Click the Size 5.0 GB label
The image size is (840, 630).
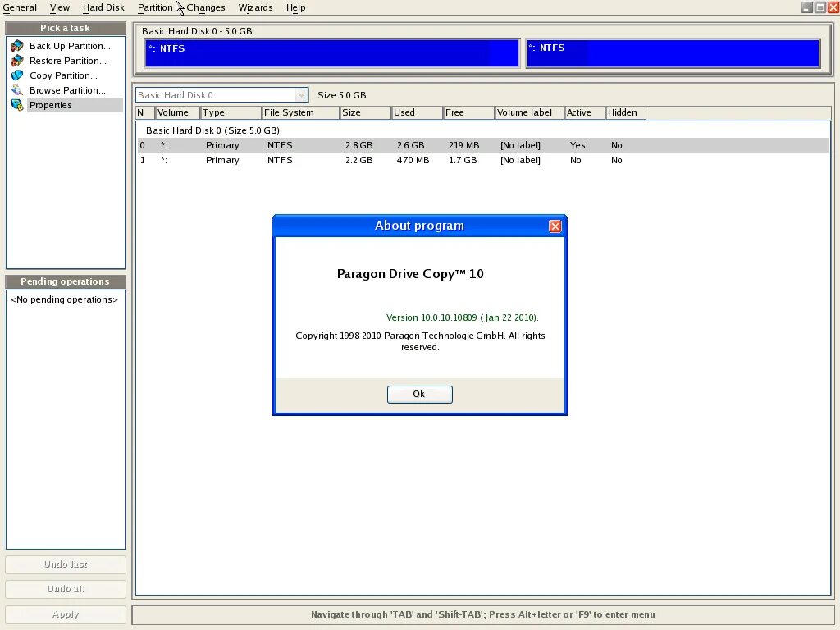(x=342, y=95)
